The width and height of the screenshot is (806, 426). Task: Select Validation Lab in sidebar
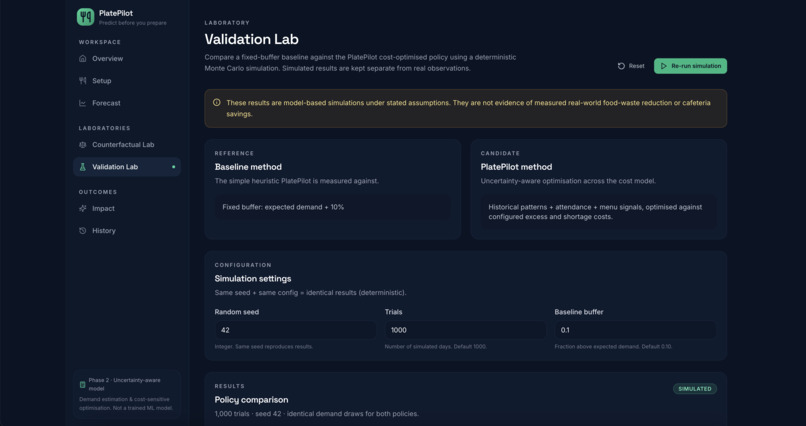point(127,167)
